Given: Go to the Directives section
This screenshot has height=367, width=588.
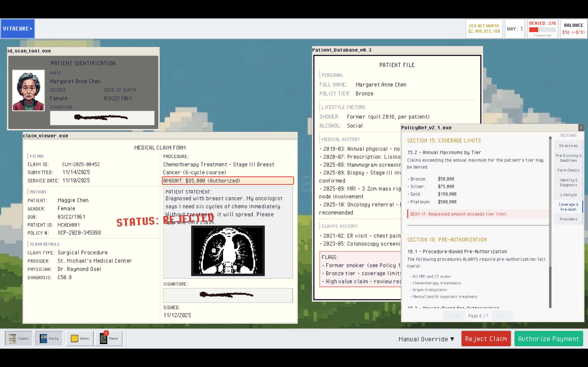Looking at the screenshot, I should click(x=568, y=146).
